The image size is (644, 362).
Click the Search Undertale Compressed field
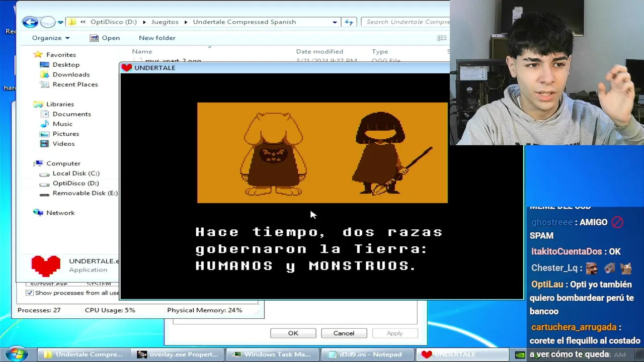click(x=406, y=22)
